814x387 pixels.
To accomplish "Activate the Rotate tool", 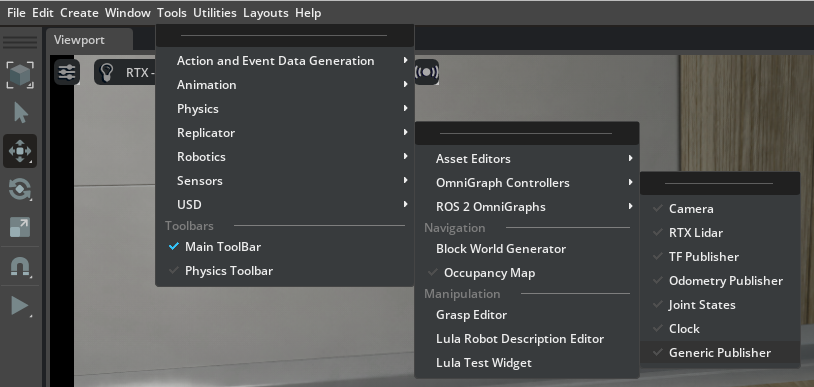I will point(20,189).
